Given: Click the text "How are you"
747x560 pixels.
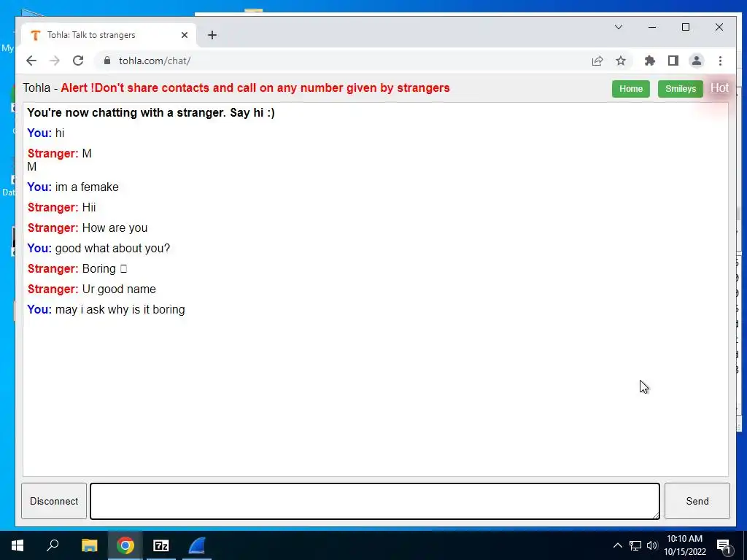Looking at the screenshot, I should tap(115, 227).
